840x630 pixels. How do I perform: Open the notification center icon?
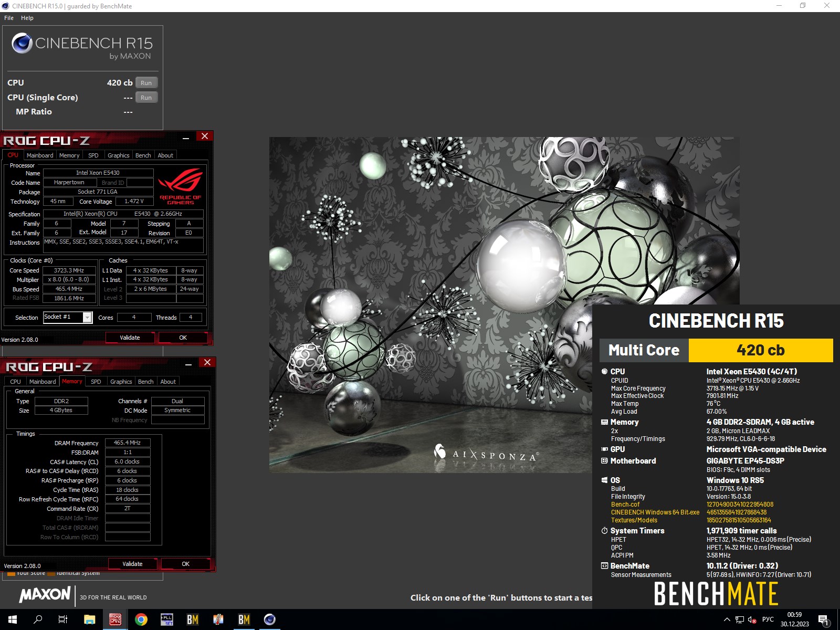(824, 620)
